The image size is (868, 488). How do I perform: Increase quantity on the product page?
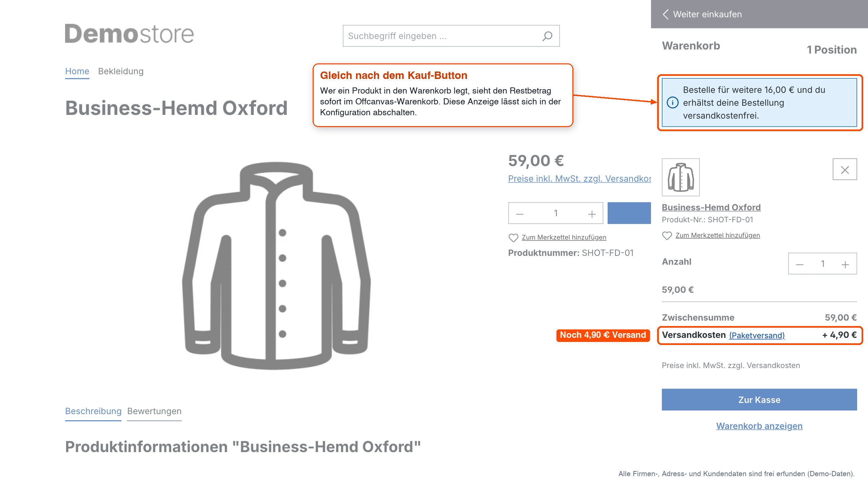[x=592, y=213]
